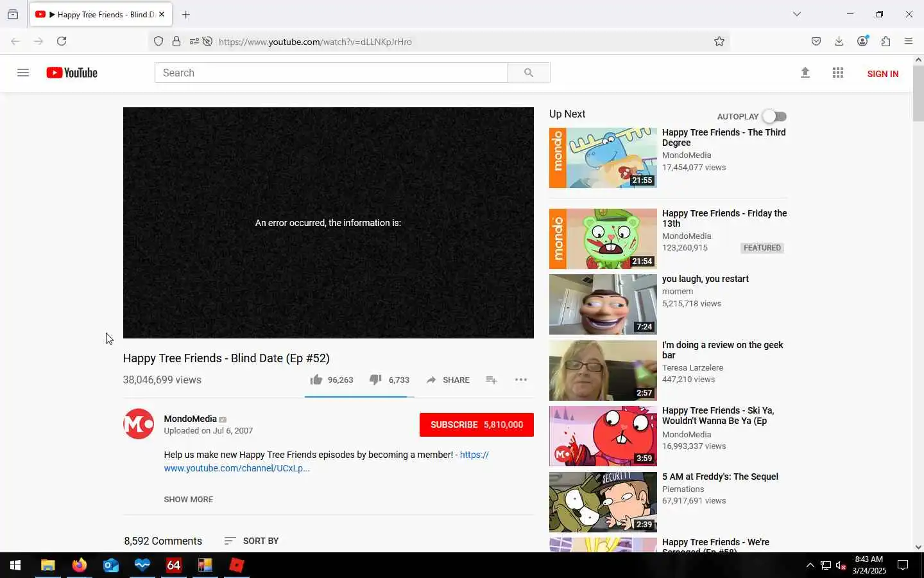The width and height of the screenshot is (924, 578).
Task: Open the Save to Pocket icon
Action: (816, 41)
